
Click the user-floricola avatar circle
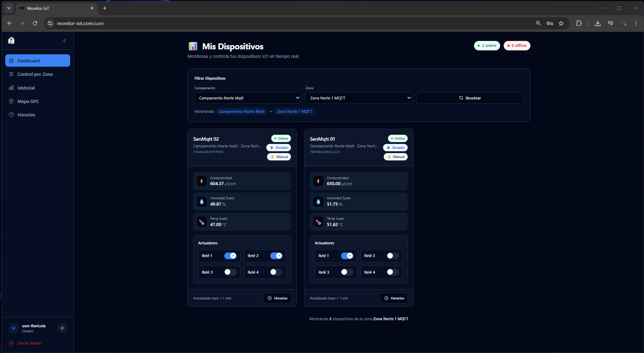pos(13,328)
